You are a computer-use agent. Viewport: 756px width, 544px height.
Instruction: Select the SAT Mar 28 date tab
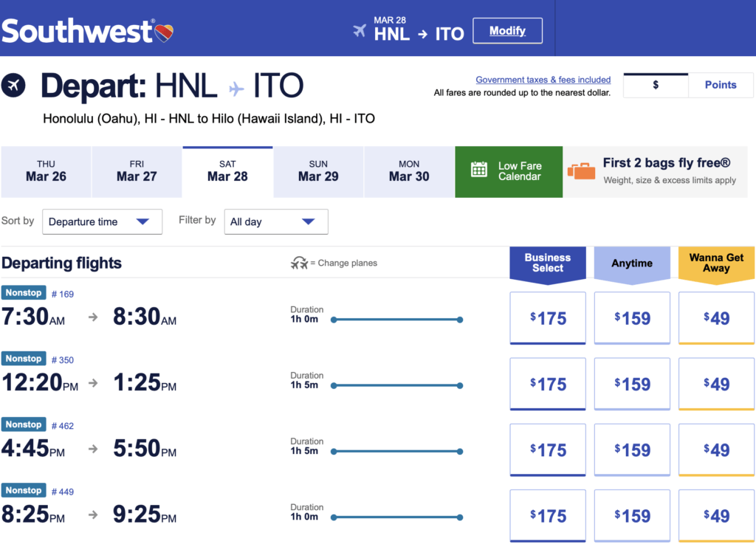pos(227,171)
